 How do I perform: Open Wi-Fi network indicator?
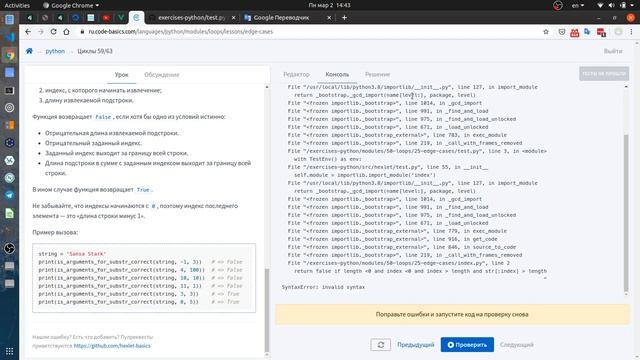click(x=600, y=5)
